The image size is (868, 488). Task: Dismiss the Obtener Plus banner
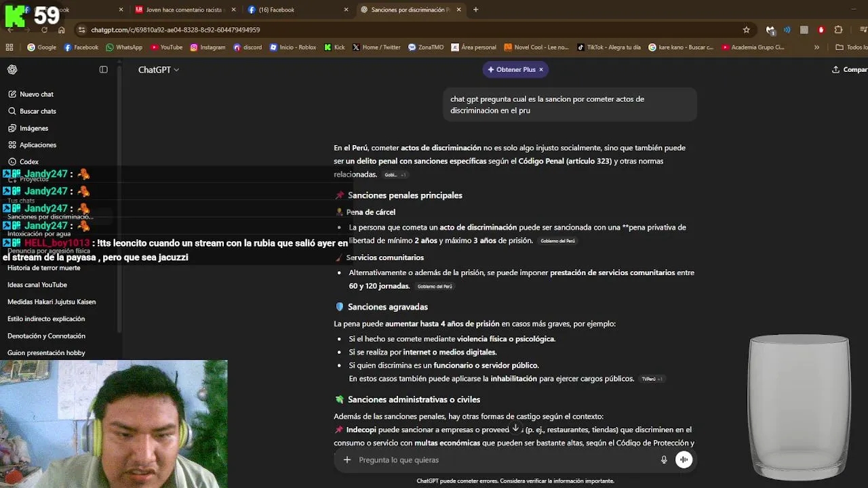(x=540, y=69)
